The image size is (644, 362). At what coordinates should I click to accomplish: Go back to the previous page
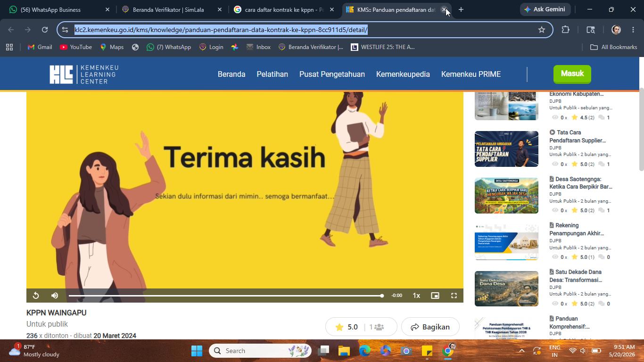(x=11, y=30)
